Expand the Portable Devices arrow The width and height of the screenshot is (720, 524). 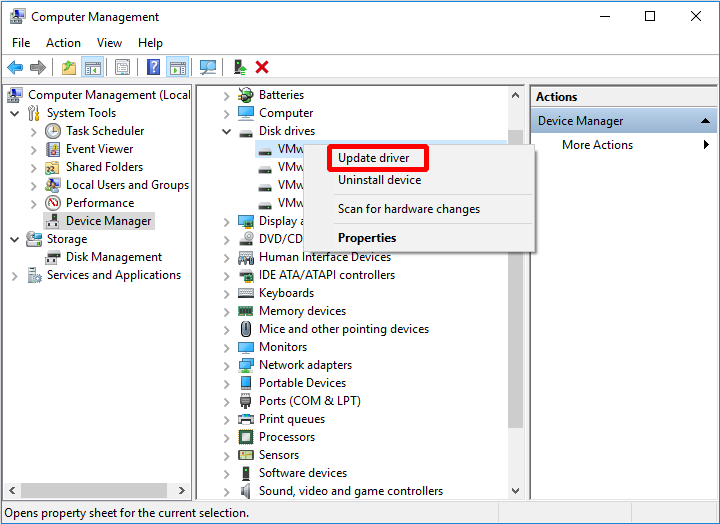(226, 383)
